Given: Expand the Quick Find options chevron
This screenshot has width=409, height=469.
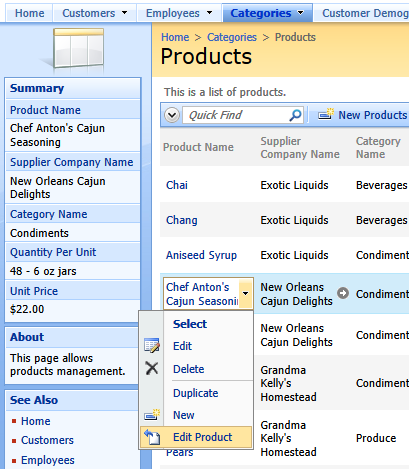Looking at the screenshot, I should pyautogui.click(x=172, y=115).
